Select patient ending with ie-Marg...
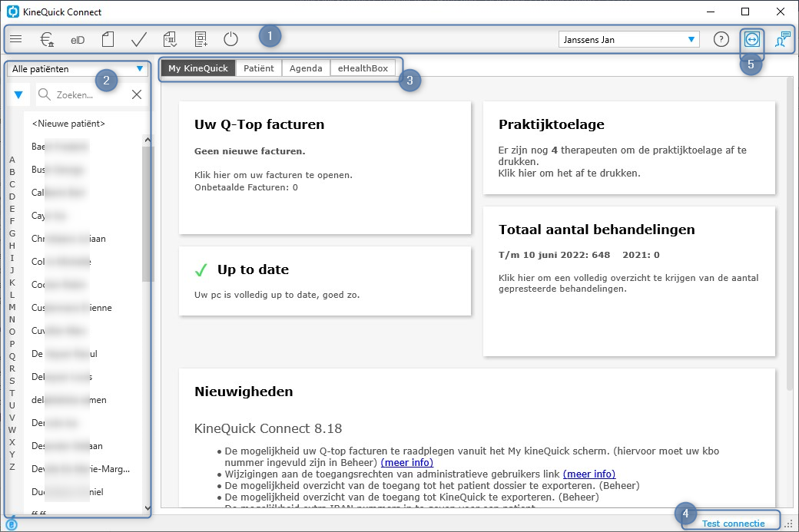Image resolution: width=799 pixels, height=532 pixels. pos(83,469)
